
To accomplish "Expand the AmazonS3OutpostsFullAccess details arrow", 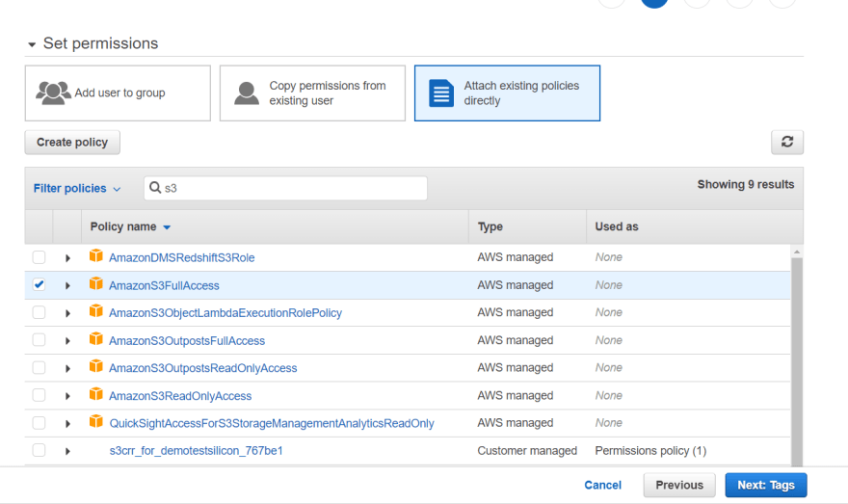I will coord(67,341).
